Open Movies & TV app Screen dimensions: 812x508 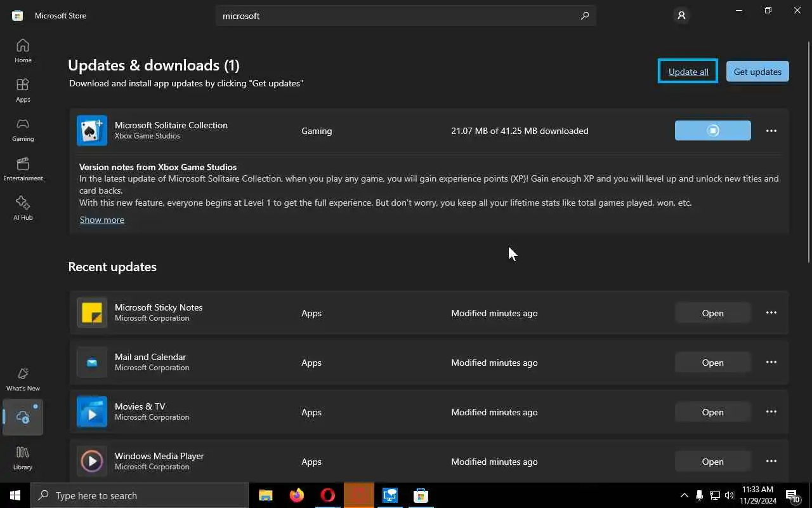(x=713, y=412)
